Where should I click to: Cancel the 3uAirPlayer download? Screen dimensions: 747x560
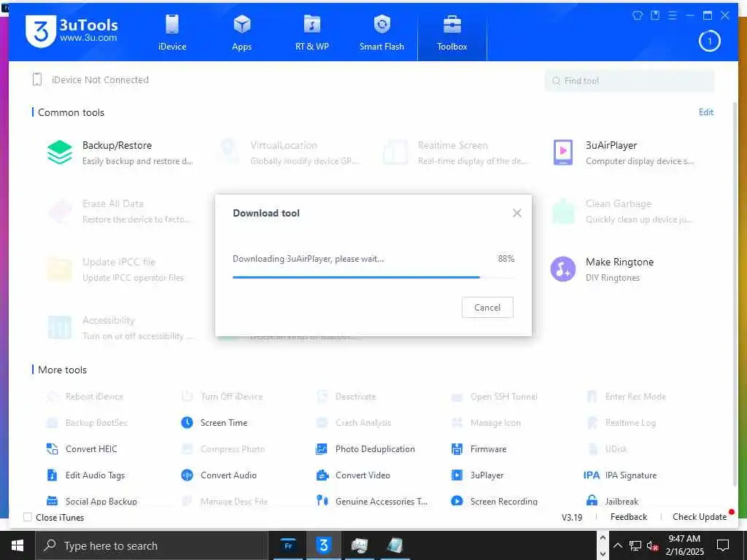coord(487,307)
